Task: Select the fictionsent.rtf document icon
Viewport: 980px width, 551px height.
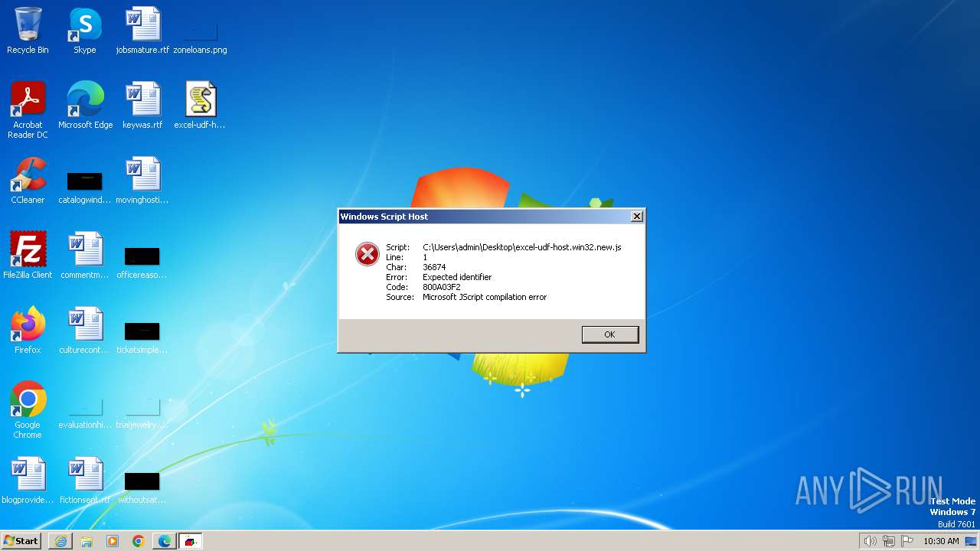Action: tap(85, 481)
